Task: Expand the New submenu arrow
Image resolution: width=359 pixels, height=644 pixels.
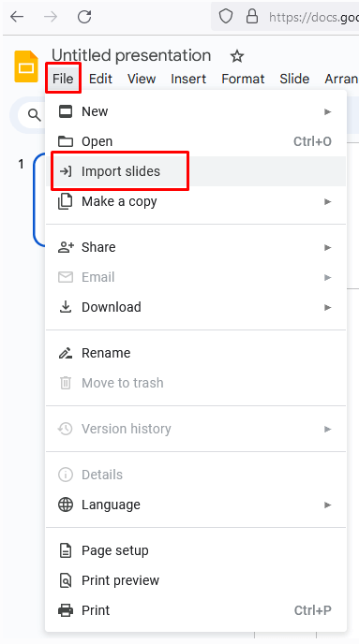Action: [327, 111]
